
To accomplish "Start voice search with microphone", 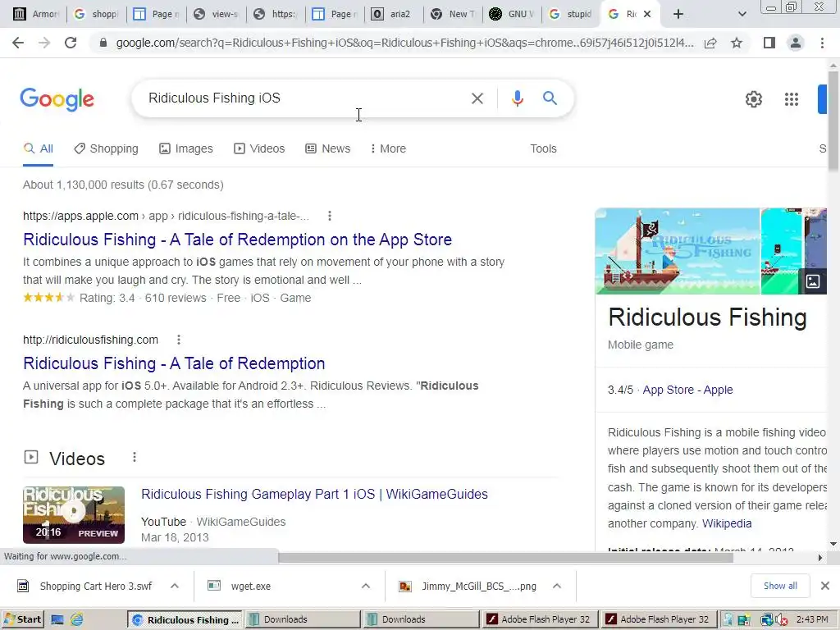I will click(517, 98).
